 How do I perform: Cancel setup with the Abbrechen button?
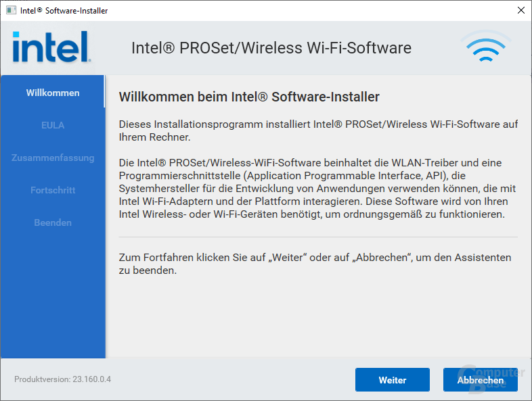(480, 380)
